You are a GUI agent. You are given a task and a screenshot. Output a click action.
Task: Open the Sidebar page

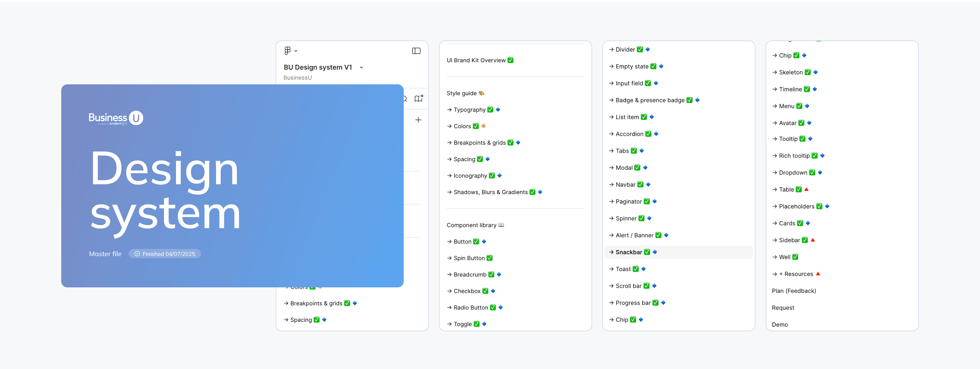(793, 240)
